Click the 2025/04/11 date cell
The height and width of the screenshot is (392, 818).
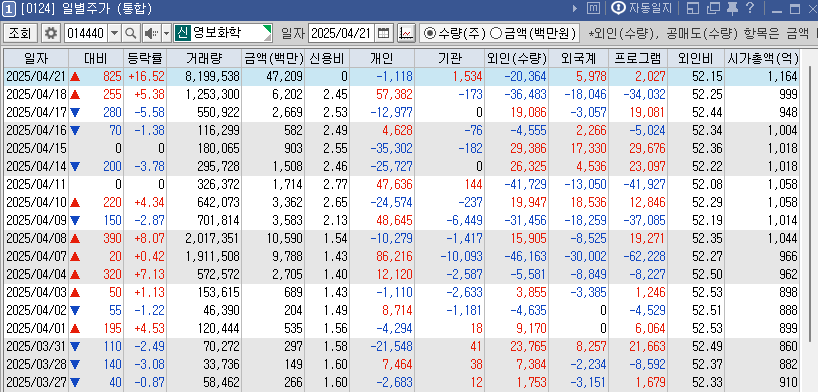pos(36,184)
